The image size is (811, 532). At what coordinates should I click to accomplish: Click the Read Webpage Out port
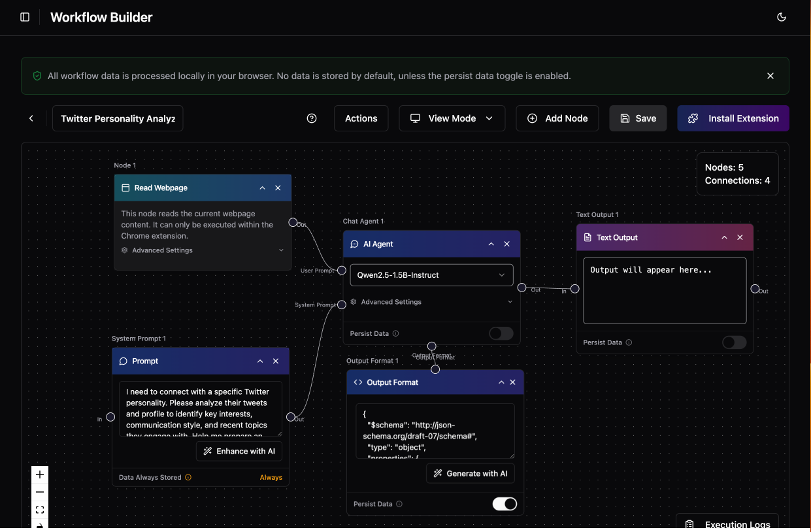point(293,222)
